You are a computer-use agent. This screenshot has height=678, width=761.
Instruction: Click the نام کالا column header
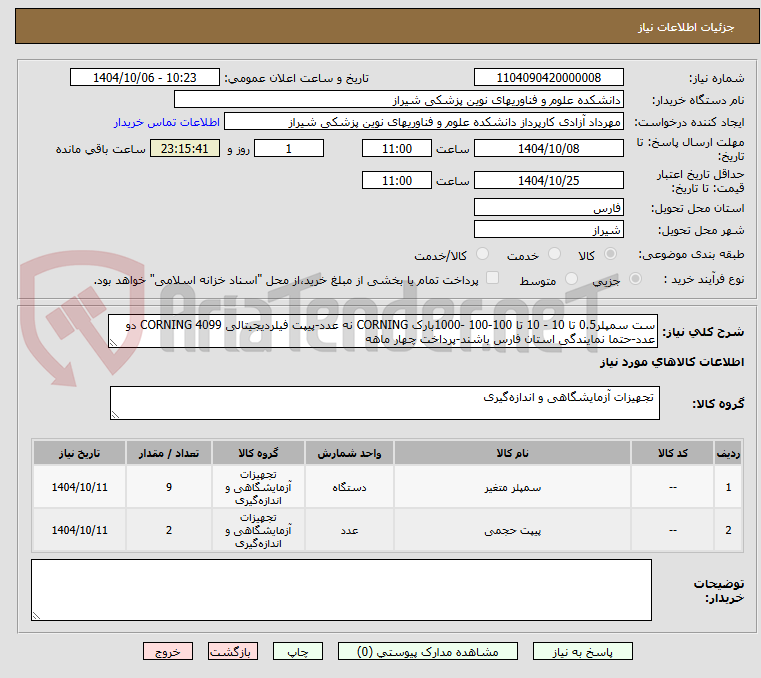point(512,453)
